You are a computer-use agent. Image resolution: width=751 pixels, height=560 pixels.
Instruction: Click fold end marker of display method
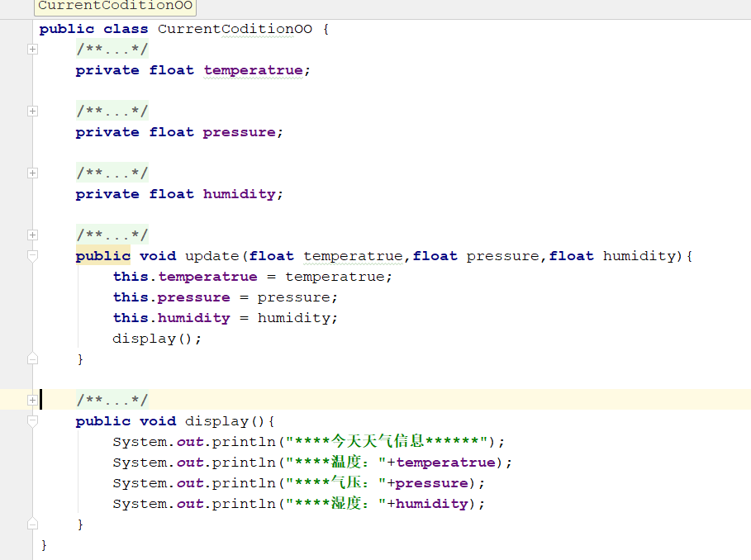[32, 524]
